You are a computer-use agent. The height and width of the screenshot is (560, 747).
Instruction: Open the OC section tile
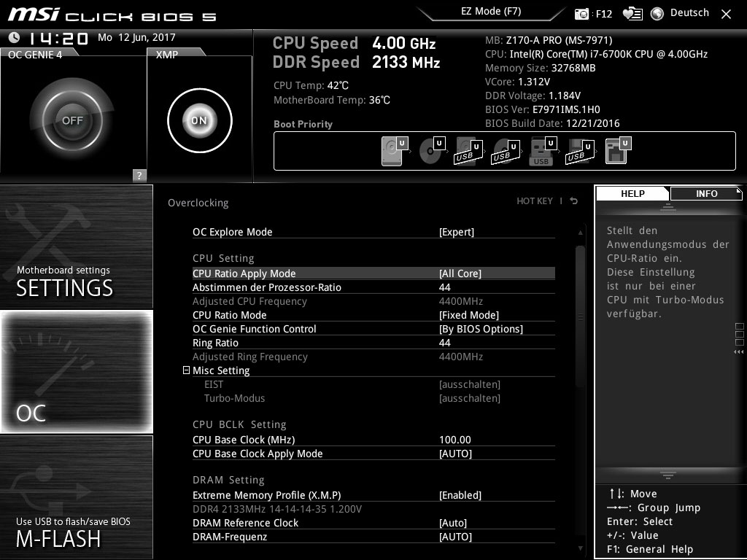click(76, 372)
